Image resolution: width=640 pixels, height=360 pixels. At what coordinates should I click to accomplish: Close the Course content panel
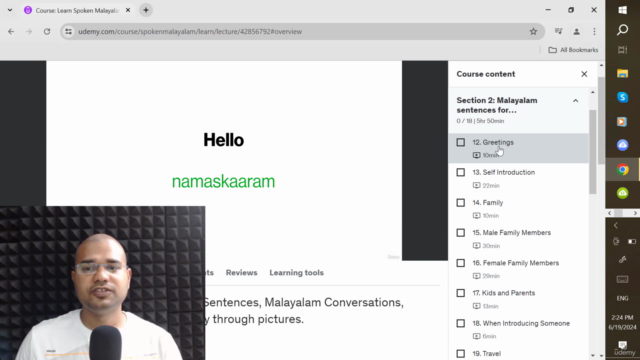coord(584,74)
